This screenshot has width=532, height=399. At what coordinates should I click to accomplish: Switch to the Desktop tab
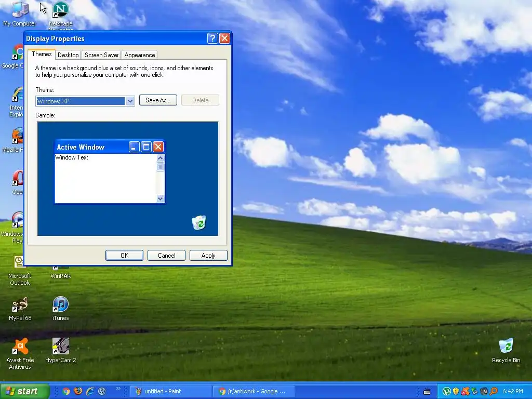point(68,55)
